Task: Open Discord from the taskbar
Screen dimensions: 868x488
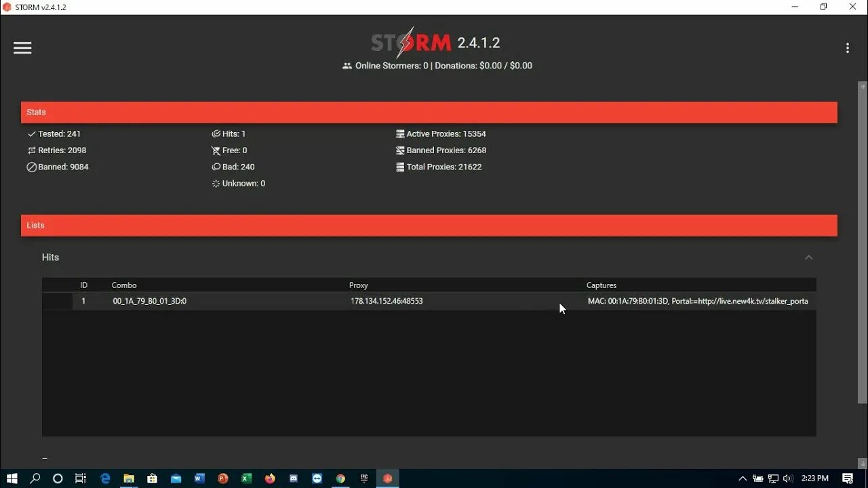Action: (x=294, y=479)
